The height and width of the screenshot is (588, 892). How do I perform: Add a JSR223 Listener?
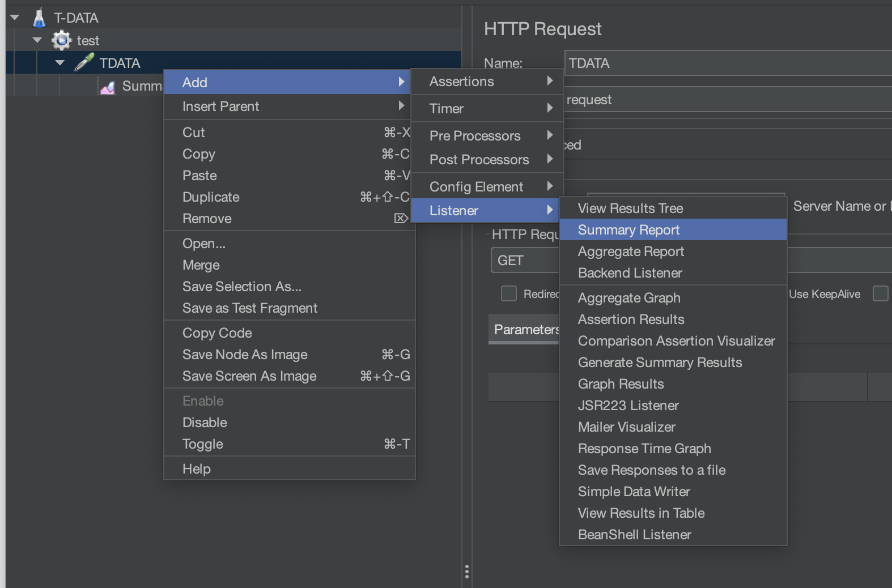coord(673,406)
